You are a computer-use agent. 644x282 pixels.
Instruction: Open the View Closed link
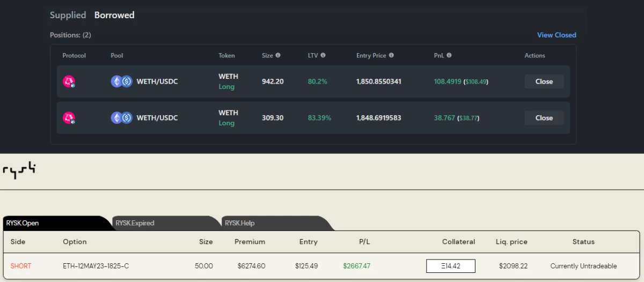557,35
